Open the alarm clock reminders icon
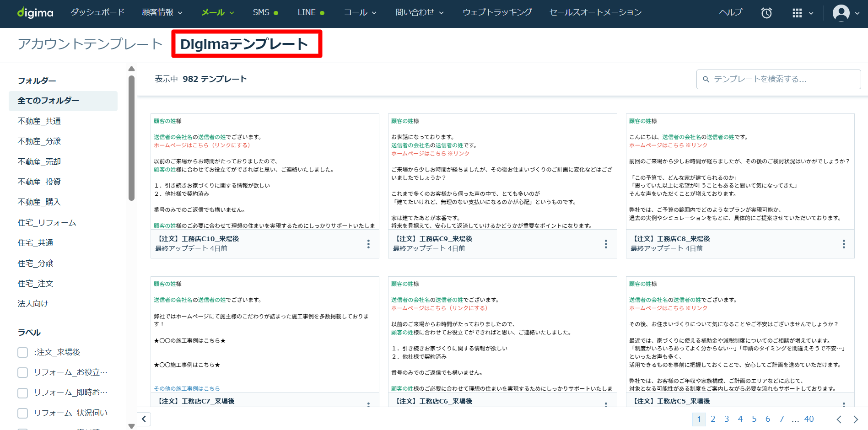 (x=766, y=13)
